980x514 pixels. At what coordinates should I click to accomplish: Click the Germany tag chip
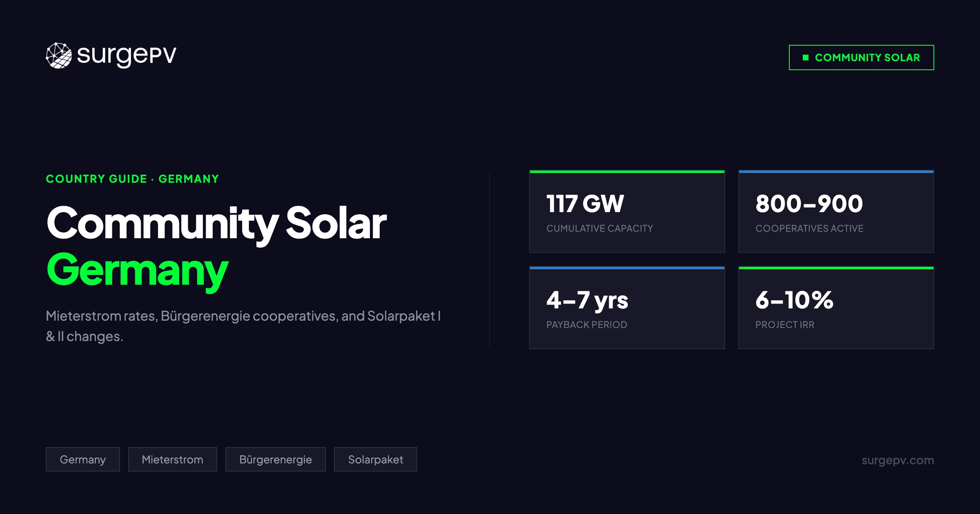point(82,459)
